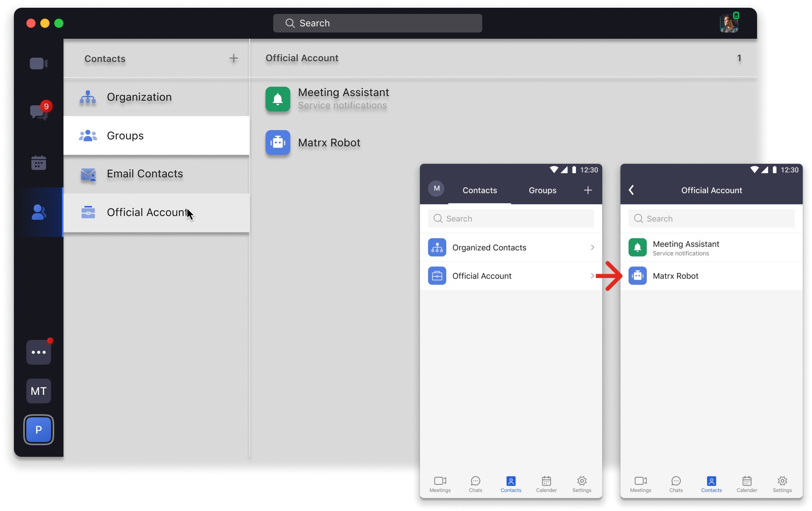Select the P workspace avatar
Image resolution: width=812 pixels, height=511 pixels.
point(39,430)
